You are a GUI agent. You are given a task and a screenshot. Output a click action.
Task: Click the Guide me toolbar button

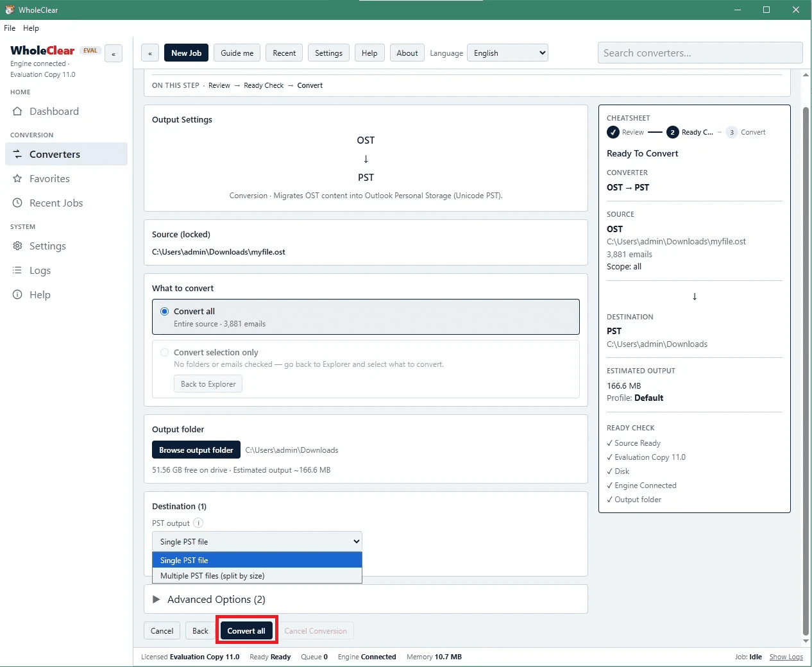click(x=237, y=53)
